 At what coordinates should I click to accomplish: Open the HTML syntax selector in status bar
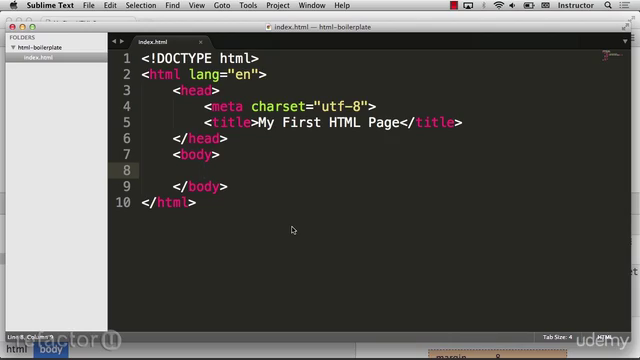click(604, 337)
